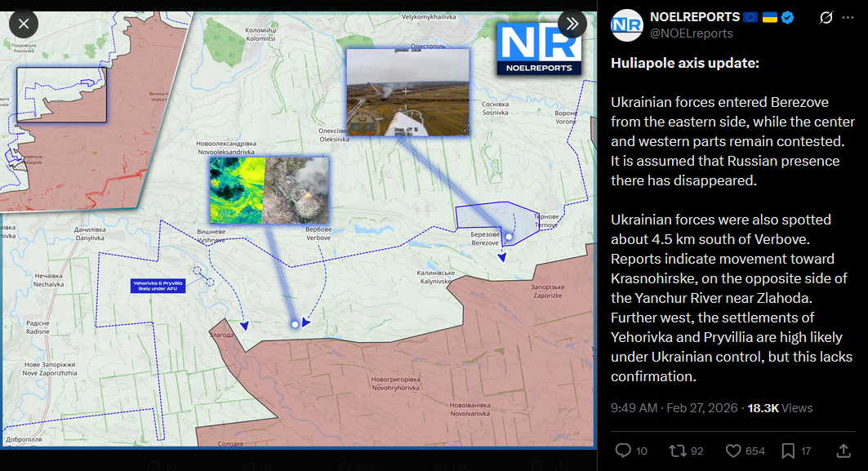Click the Kalynivske map label
Viewport: 868px width, 471px height.
[436, 277]
